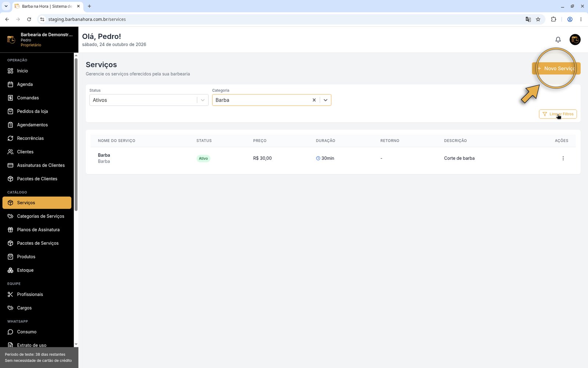Open the Chrome profile icon
This screenshot has height=368, width=588.
570,20
